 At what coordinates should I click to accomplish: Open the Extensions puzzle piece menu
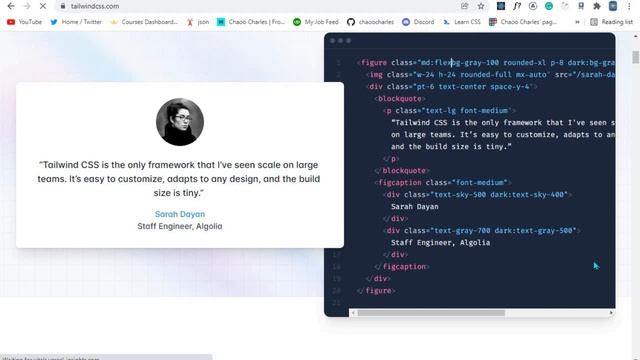click(x=597, y=6)
